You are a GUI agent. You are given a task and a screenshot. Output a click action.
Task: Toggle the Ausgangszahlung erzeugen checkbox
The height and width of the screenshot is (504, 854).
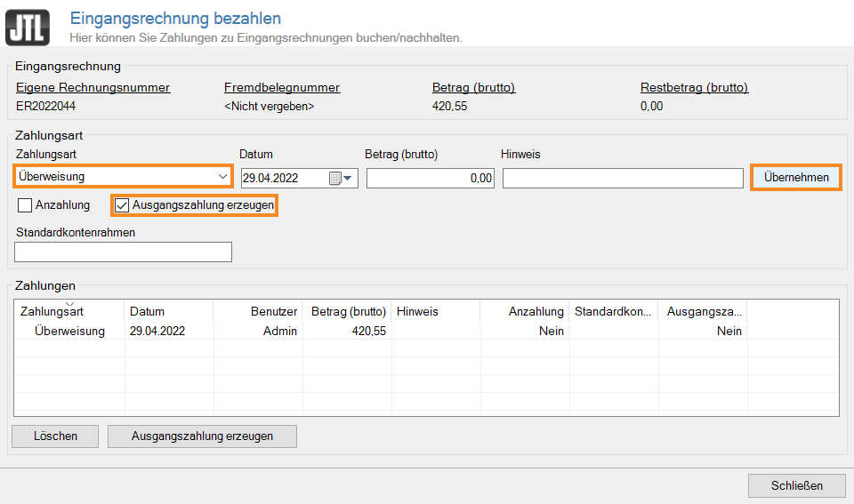coord(122,205)
